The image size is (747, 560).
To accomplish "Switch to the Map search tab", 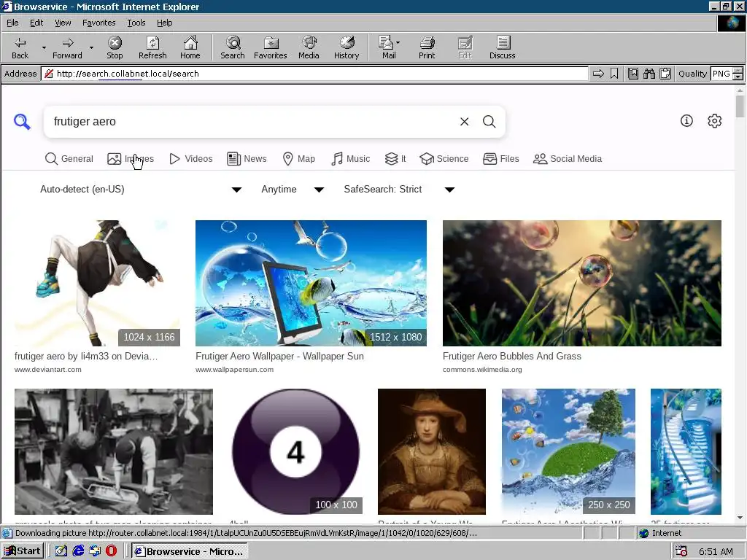I will click(298, 158).
